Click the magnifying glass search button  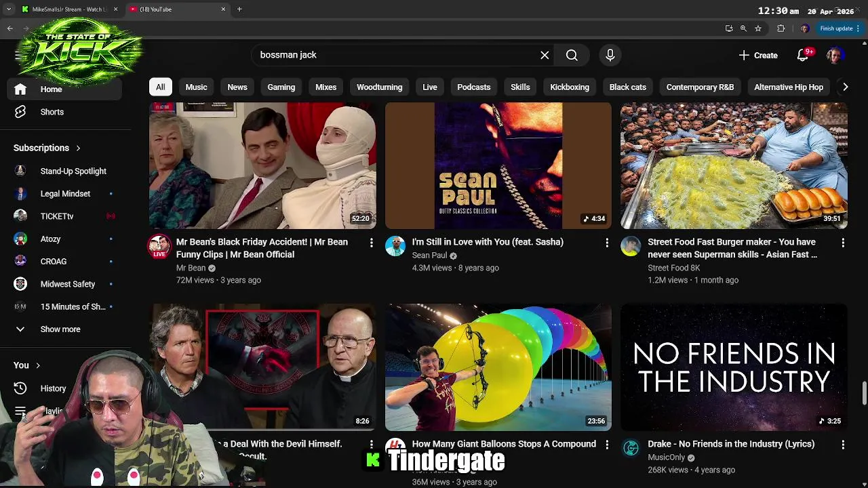click(572, 55)
